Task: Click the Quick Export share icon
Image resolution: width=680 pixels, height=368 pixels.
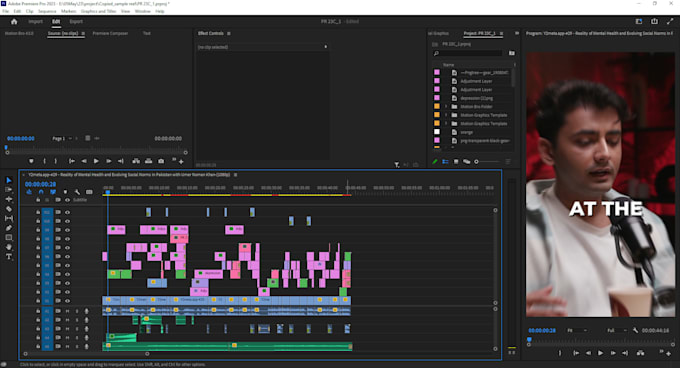Action: [x=654, y=21]
